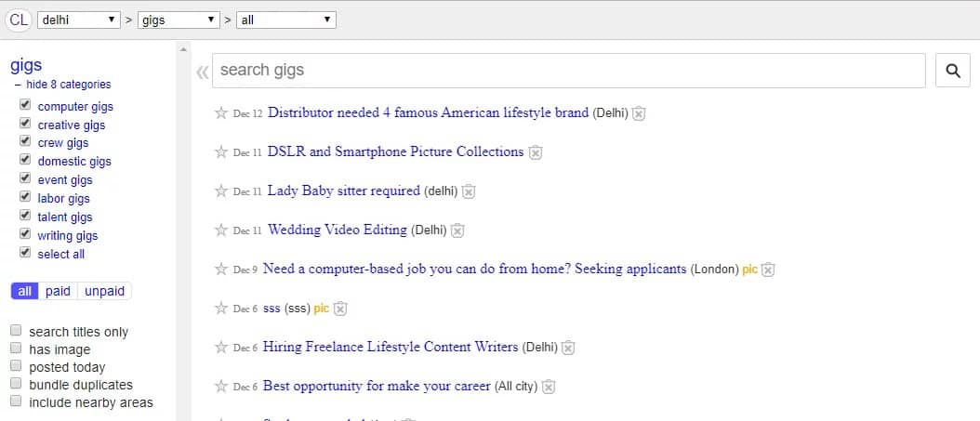Click the magnifying glass search button

coord(952,71)
